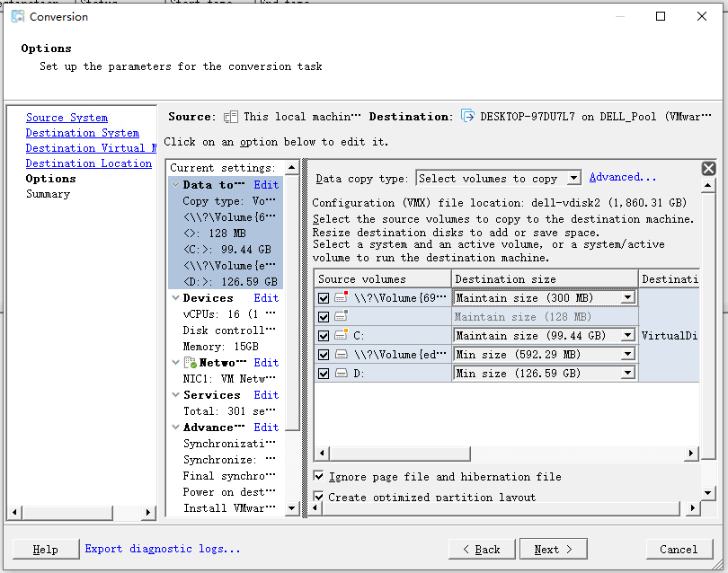Go to the Destination System step
The image size is (728, 573).
(x=83, y=133)
